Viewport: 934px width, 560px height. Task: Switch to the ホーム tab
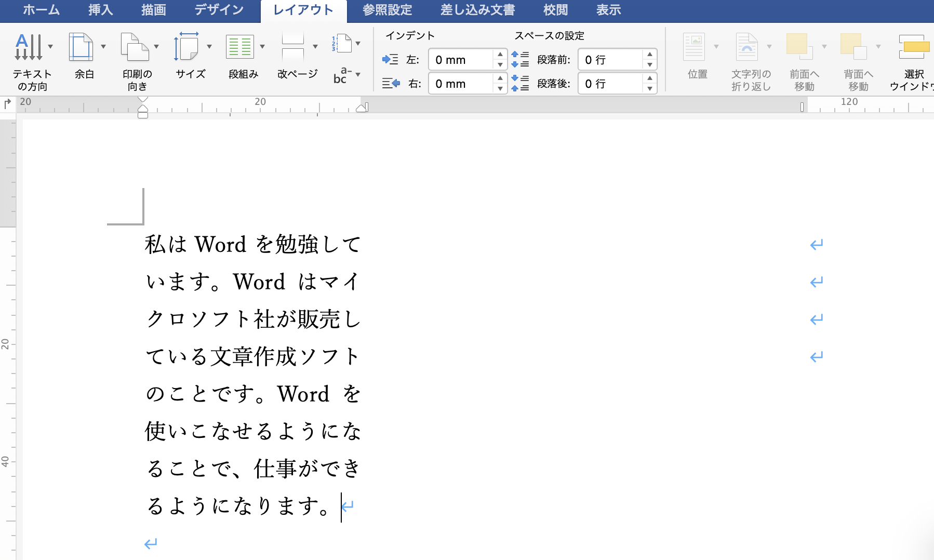41,10
